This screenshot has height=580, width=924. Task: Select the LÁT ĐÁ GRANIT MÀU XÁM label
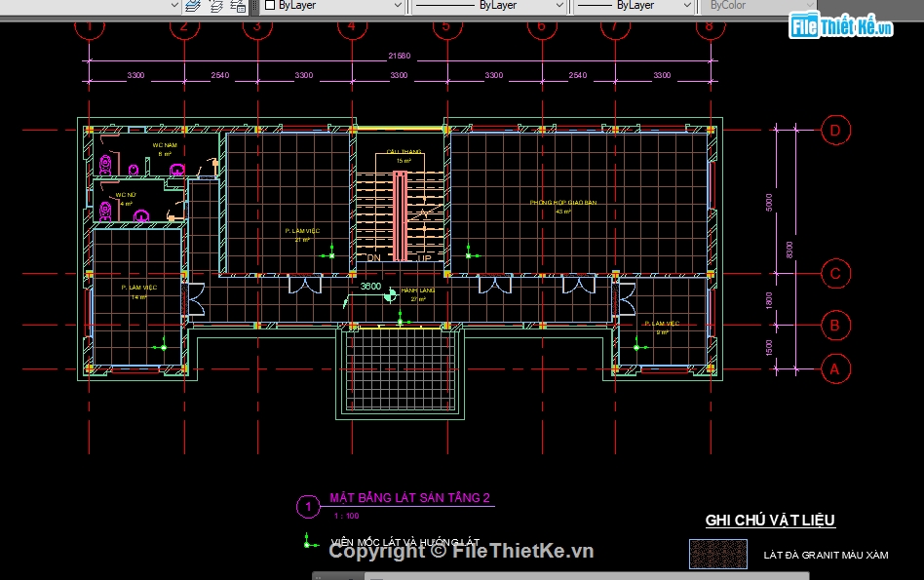(826, 555)
